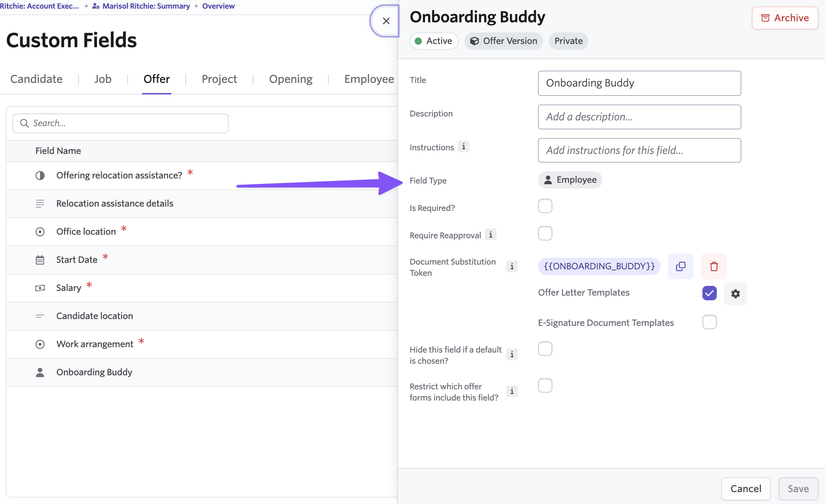This screenshot has width=825, height=504.
Task: Switch to the Candidate tab
Action: pyautogui.click(x=36, y=79)
